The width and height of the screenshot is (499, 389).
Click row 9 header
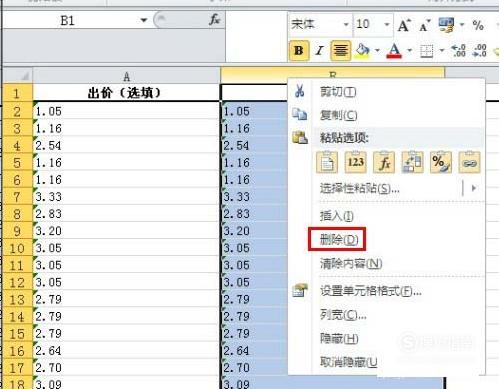[x=17, y=231]
